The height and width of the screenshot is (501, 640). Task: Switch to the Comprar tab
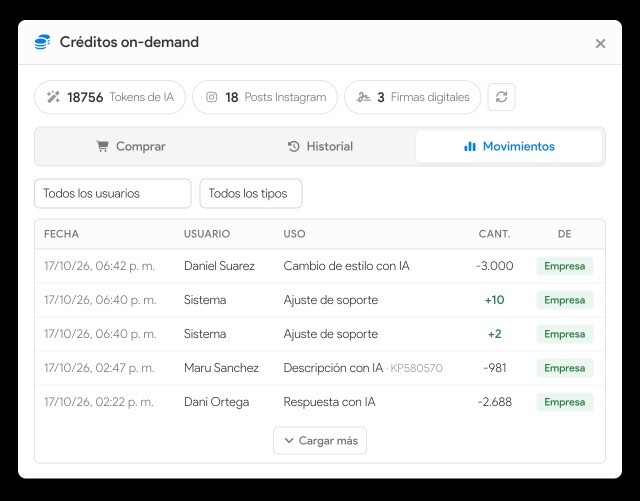131,146
